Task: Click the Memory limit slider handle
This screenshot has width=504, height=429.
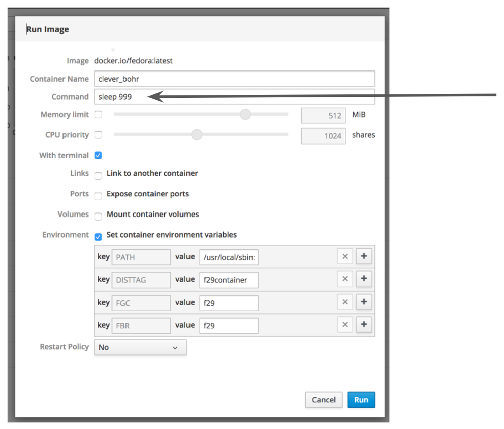Action: [245, 114]
